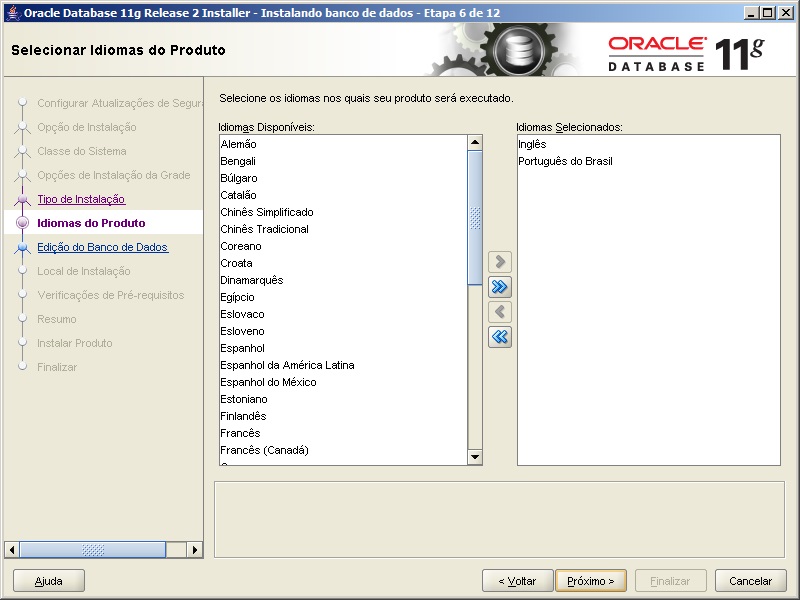Screen dimensions: 800x600
Task: Select Dinamarquês in available languages
Action: click(343, 280)
